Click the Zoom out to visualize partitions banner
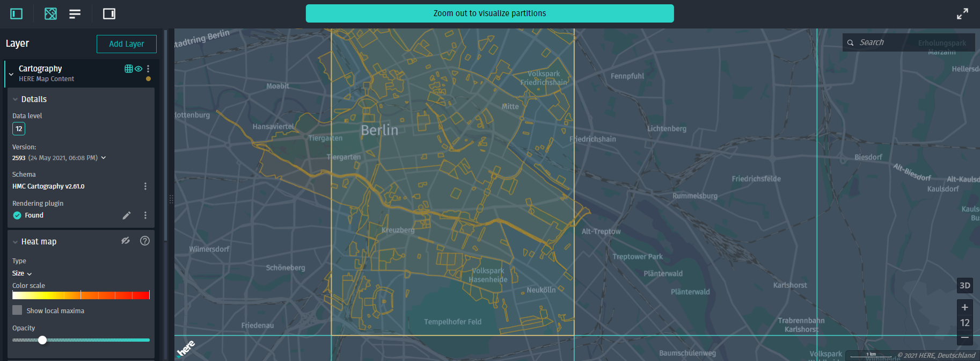Image resolution: width=980 pixels, height=361 pixels. point(490,13)
